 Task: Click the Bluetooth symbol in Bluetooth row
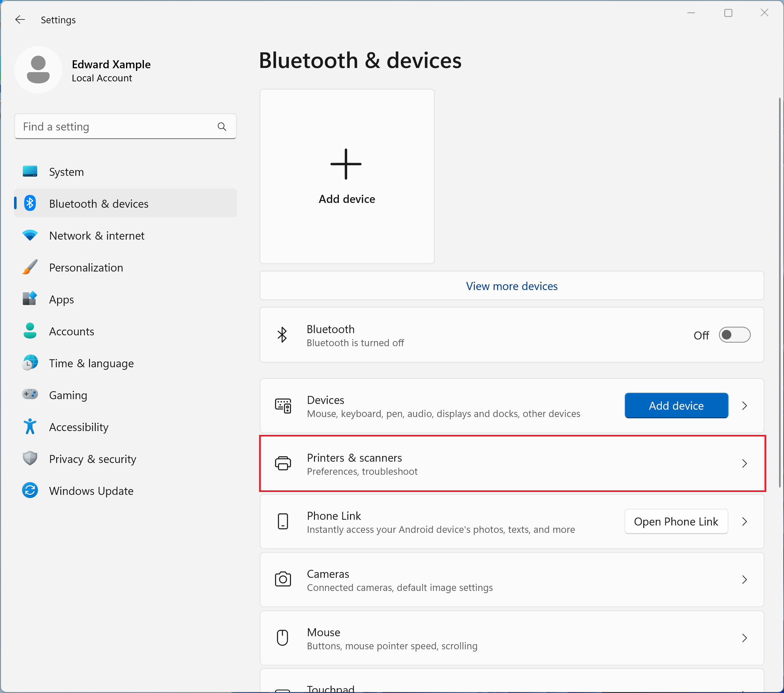[x=282, y=335]
